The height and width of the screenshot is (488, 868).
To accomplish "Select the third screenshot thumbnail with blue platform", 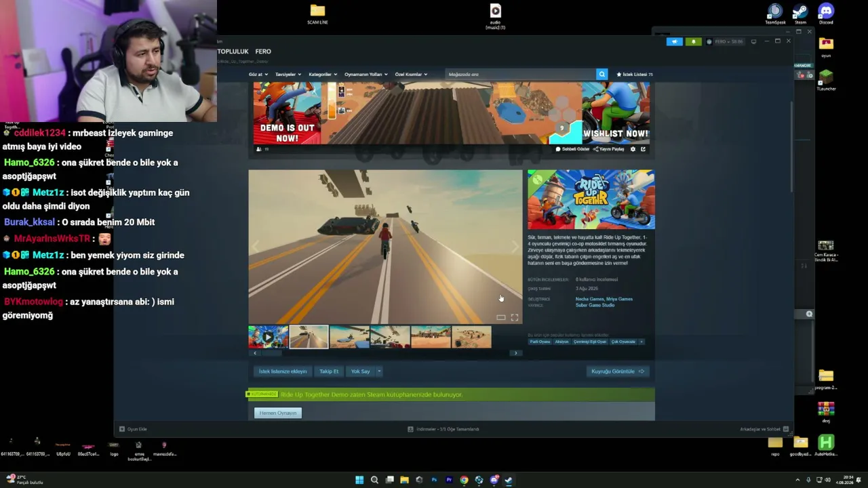I will (x=349, y=337).
